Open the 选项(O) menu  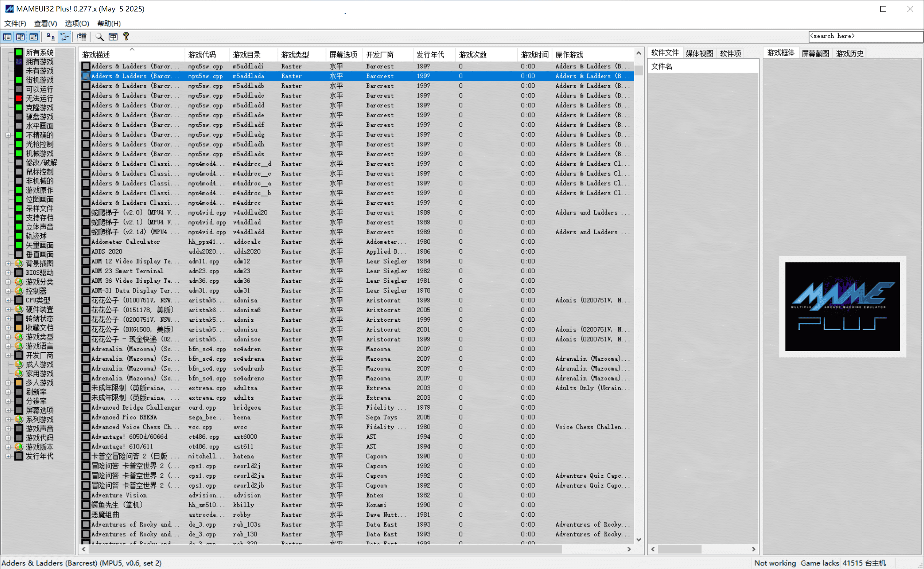click(x=77, y=23)
